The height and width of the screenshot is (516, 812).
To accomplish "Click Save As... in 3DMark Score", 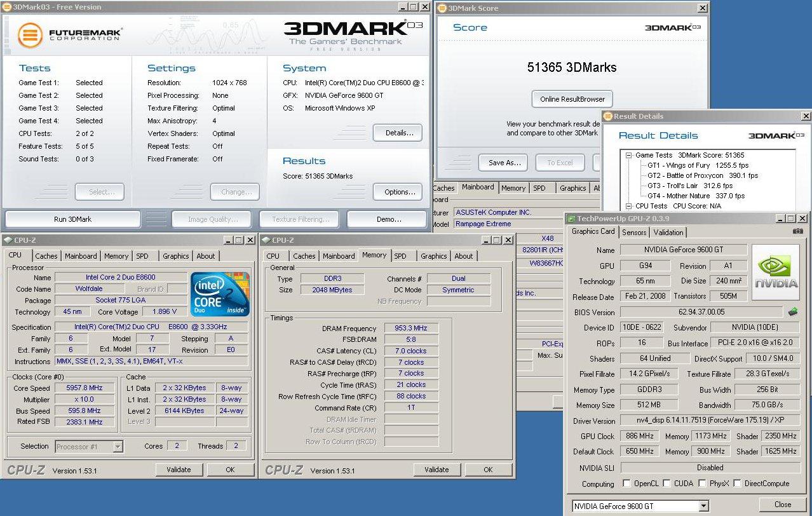I will (x=504, y=163).
